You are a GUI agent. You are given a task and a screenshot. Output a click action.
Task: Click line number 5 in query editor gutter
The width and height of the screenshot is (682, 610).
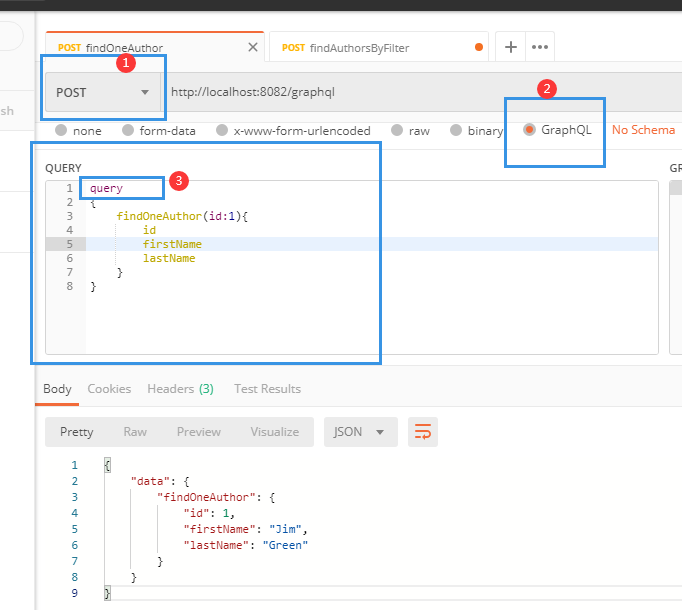click(x=70, y=244)
